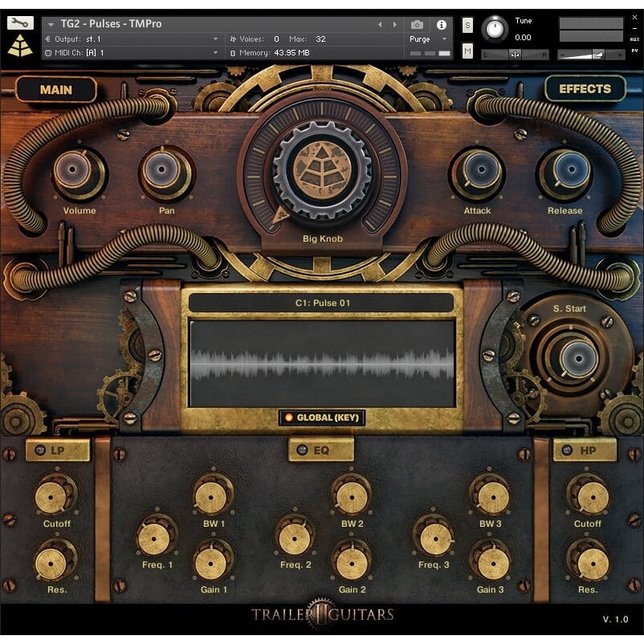
Task: Solo the instrument with the S button
Action: click(469, 25)
